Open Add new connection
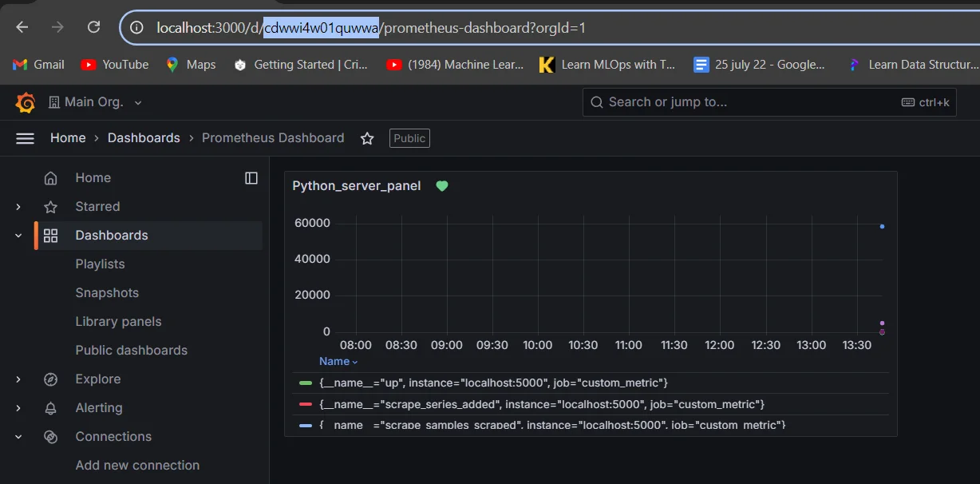 click(137, 466)
